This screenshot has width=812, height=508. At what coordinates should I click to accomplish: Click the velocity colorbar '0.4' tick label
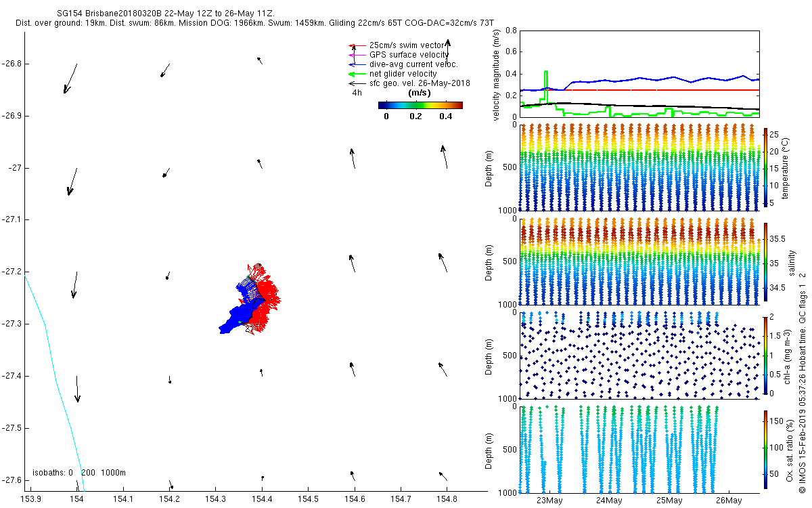pos(445,116)
